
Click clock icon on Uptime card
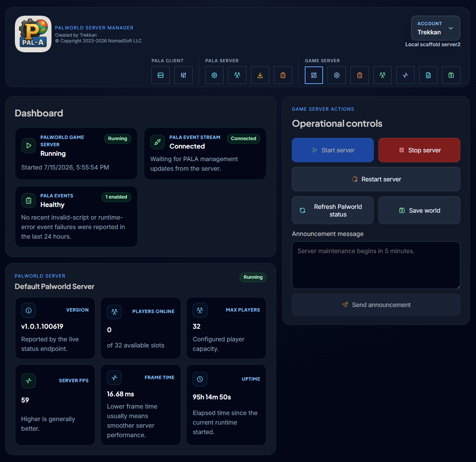coord(200,379)
